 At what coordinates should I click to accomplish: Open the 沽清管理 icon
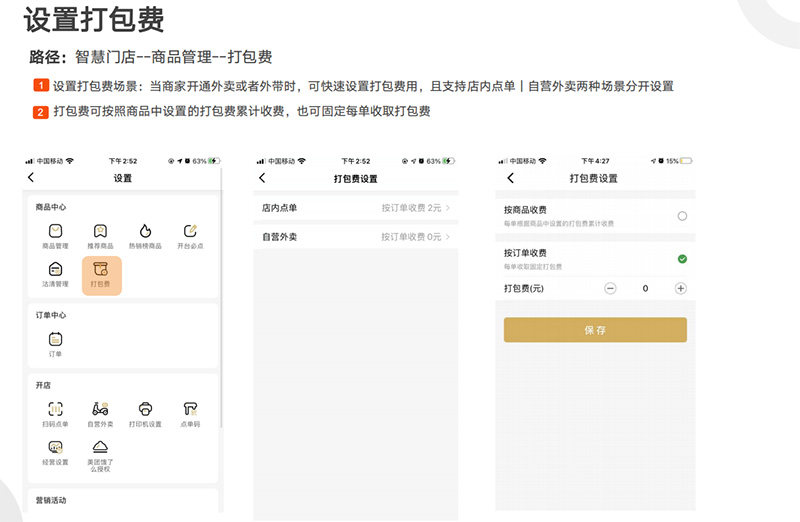(55, 269)
